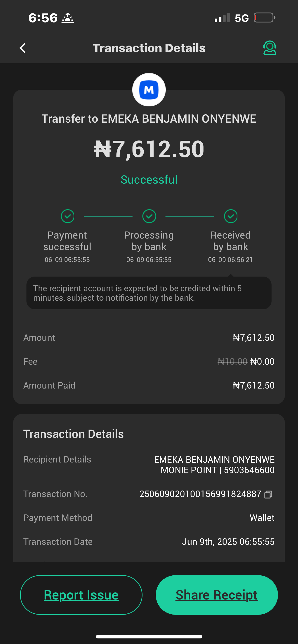Tap the battery status icon

(264, 18)
